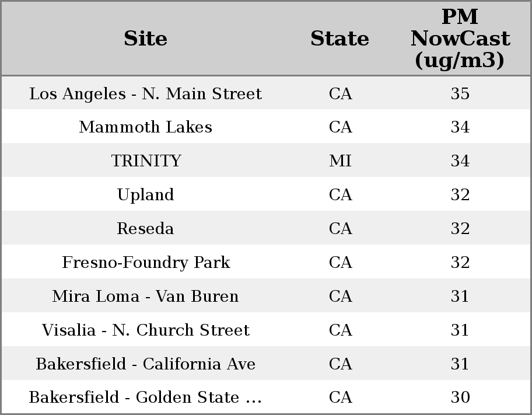Select the CA state cell for Upland

[340, 194]
